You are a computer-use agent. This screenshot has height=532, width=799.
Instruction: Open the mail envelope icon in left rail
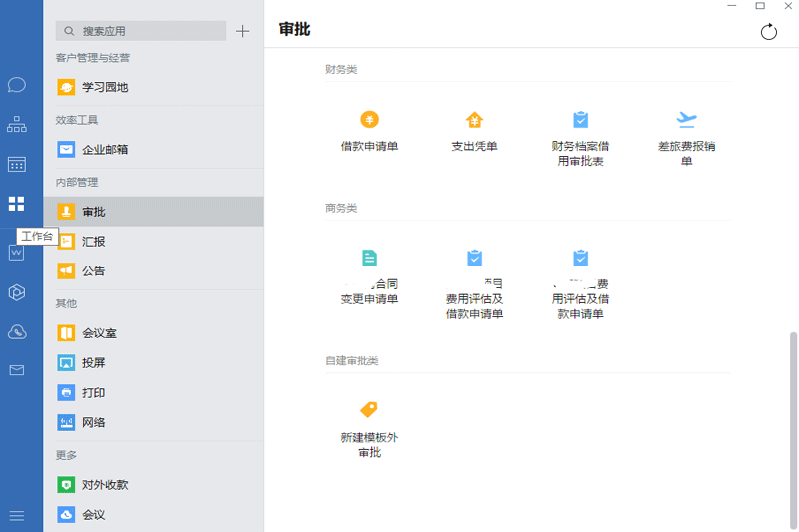16,370
